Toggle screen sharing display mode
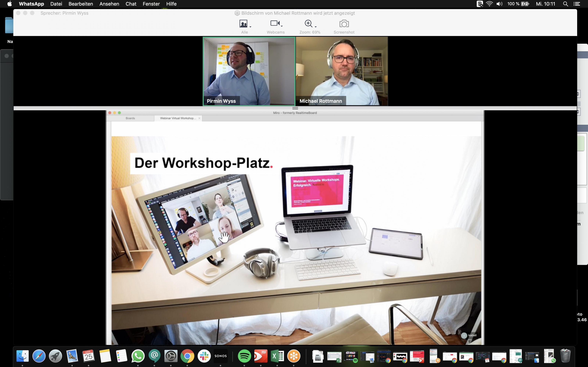 245,26
